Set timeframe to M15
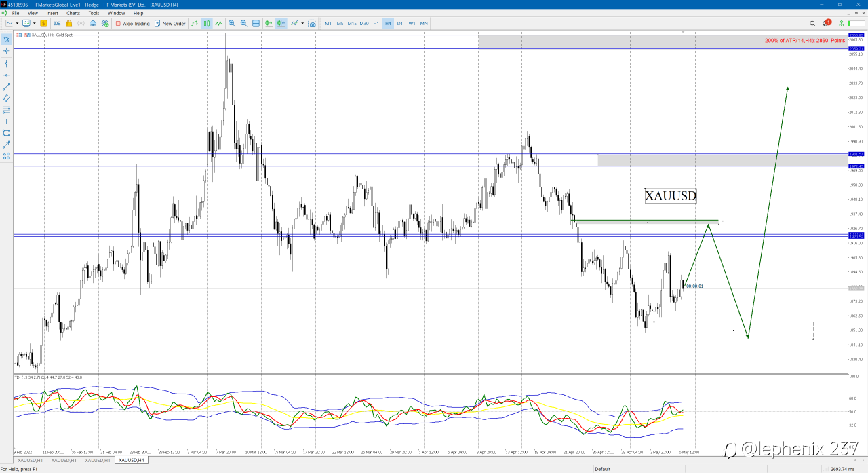 (x=352, y=23)
